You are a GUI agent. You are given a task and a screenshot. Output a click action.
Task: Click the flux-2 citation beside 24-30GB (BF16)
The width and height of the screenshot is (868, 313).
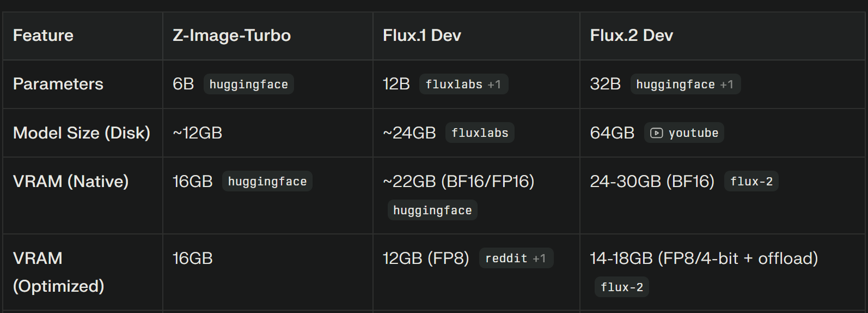tap(751, 181)
